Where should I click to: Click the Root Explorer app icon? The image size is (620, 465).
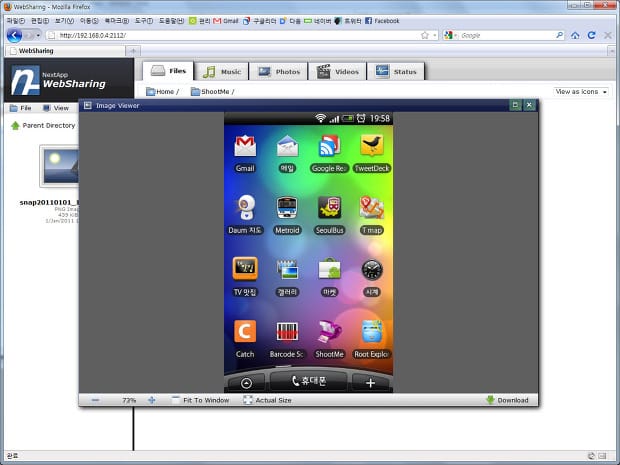point(372,331)
